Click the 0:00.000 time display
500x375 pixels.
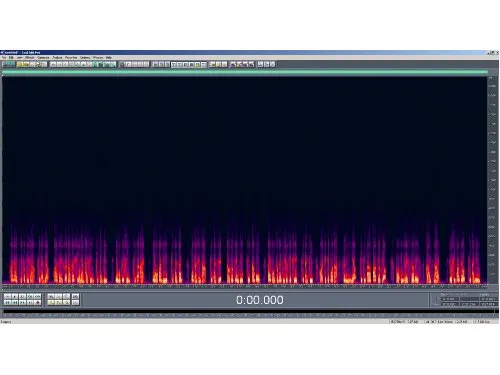pos(260,300)
